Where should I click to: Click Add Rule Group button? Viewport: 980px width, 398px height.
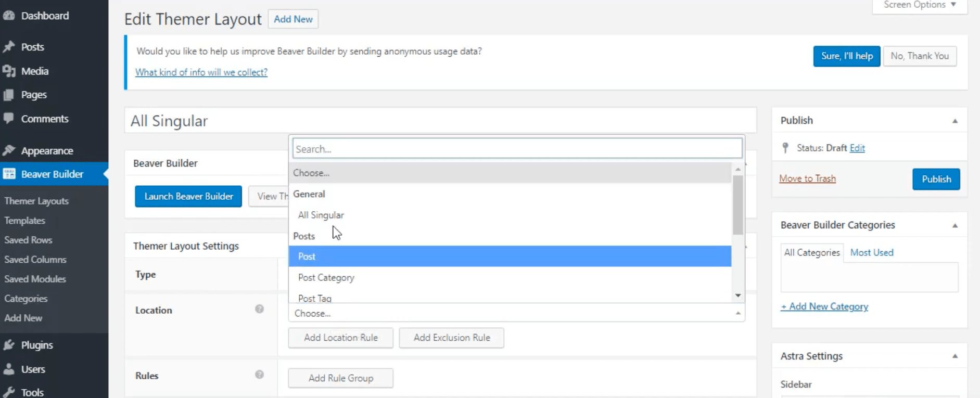[341, 378]
